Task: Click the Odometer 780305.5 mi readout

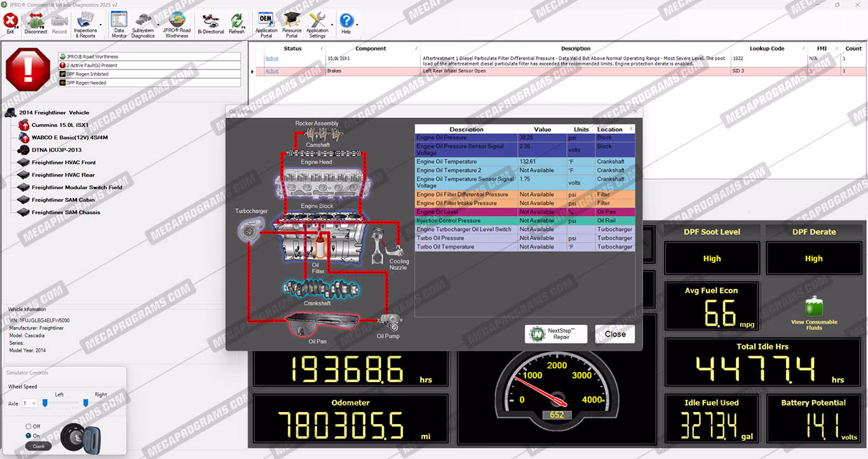Action: click(x=351, y=418)
